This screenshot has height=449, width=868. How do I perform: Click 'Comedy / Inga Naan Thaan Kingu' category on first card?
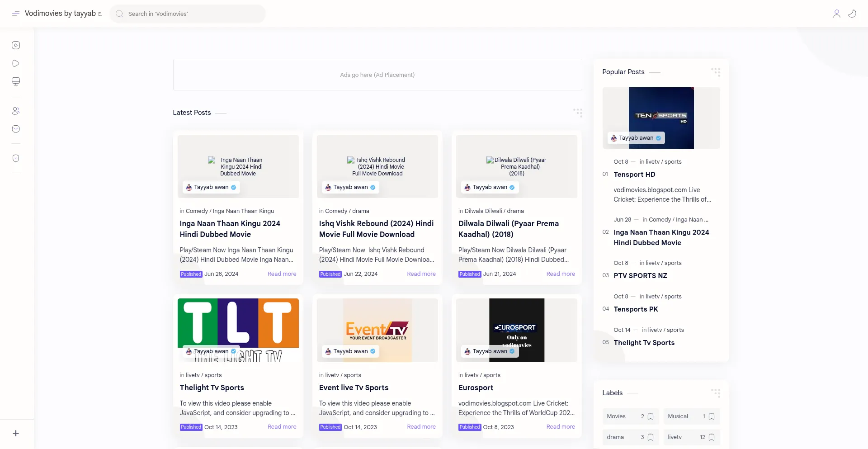click(230, 211)
